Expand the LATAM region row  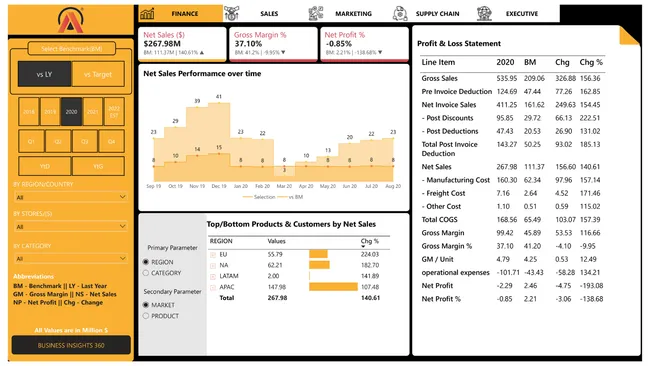click(213, 276)
